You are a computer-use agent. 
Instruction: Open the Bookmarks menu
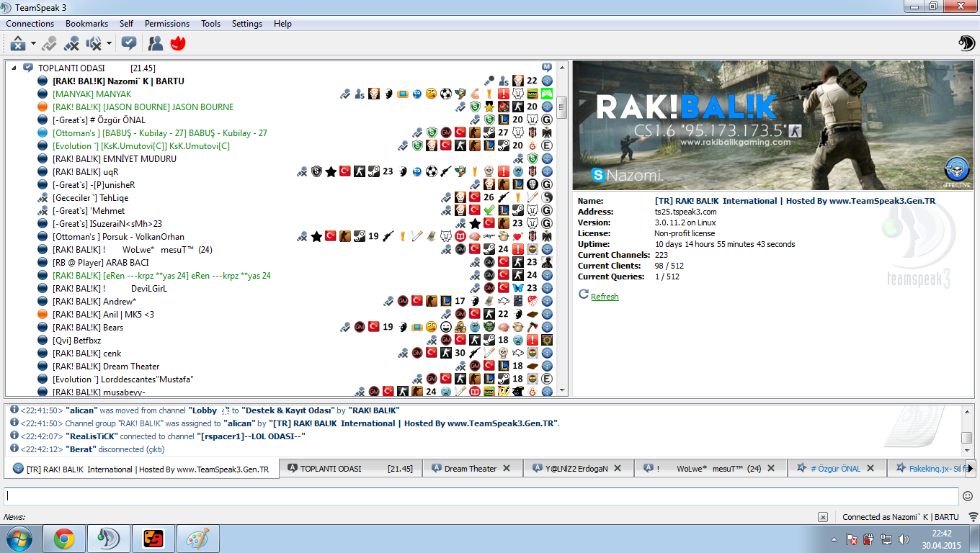click(x=86, y=24)
